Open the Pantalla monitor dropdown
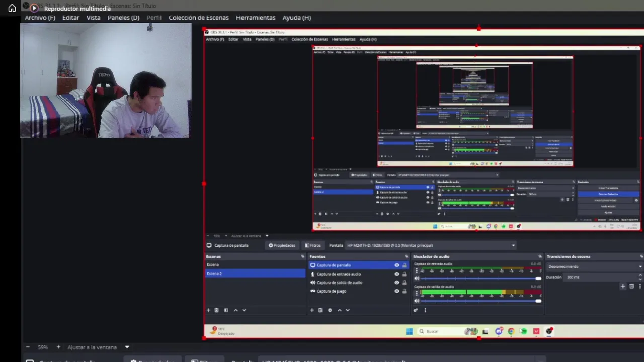 coord(431,245)
